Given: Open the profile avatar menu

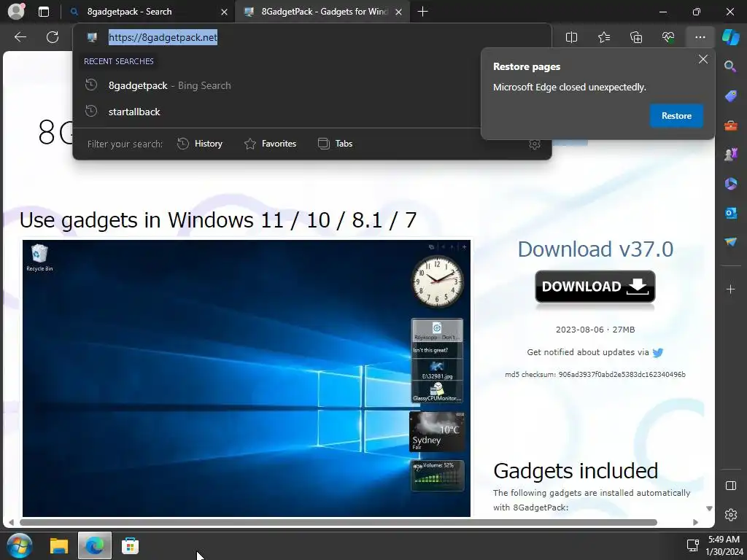Looking at the screenshot, I should coord(16,12).
